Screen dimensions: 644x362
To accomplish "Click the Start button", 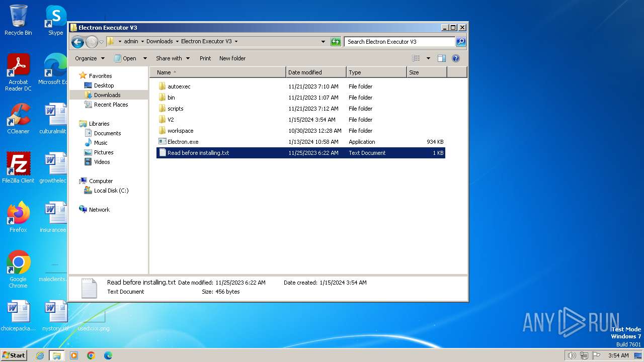I will (x=14, y=355).
